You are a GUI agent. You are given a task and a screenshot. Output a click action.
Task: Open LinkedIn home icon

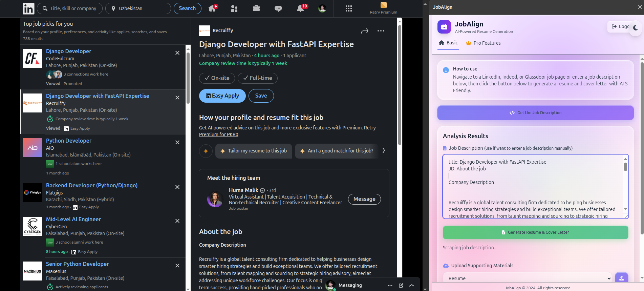pyautogui.click(x=212, y=8)
